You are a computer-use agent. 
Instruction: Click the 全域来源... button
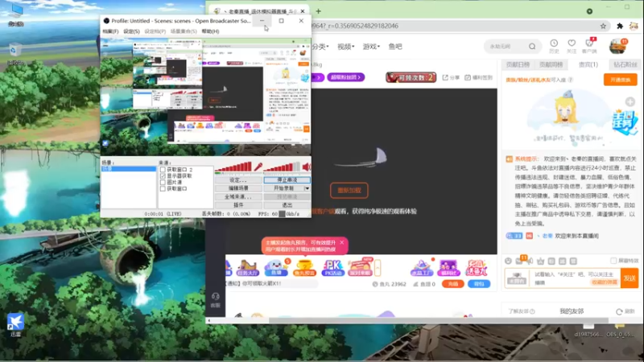238,196
